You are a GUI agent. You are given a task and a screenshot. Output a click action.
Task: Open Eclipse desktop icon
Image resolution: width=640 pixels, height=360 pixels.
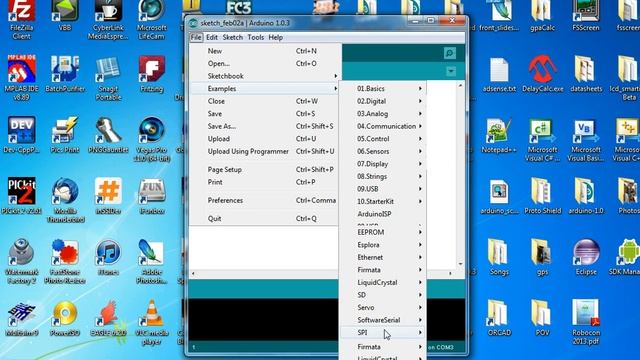click(586, 257)
